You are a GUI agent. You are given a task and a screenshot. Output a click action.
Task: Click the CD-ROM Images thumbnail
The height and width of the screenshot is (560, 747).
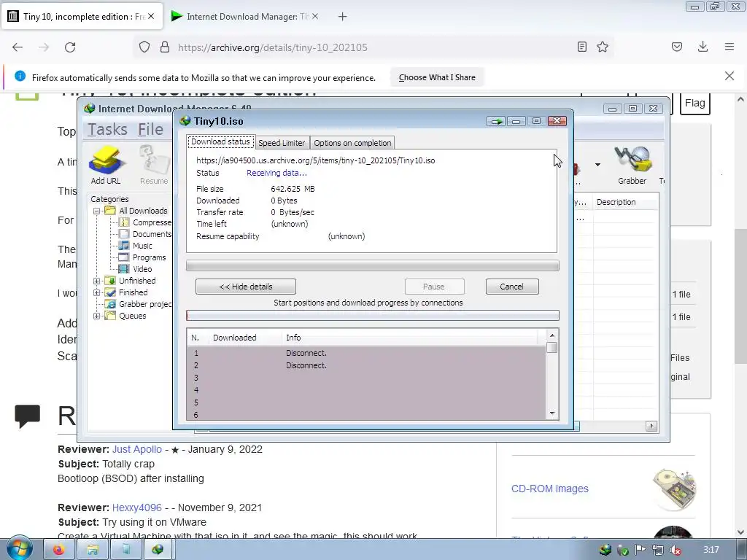[674, 489]
